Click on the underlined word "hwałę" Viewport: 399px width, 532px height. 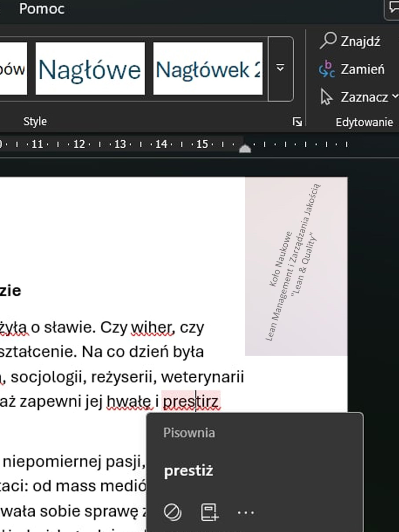tap(128, 402)
